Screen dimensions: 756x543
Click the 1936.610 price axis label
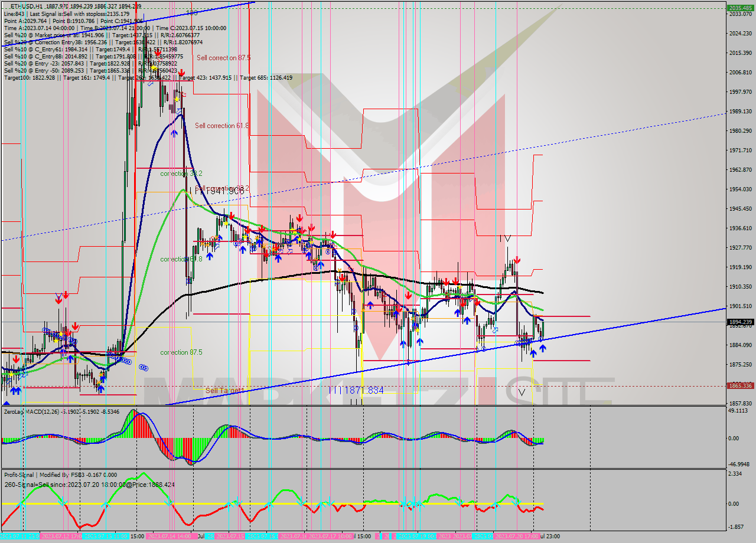[740, 228]
